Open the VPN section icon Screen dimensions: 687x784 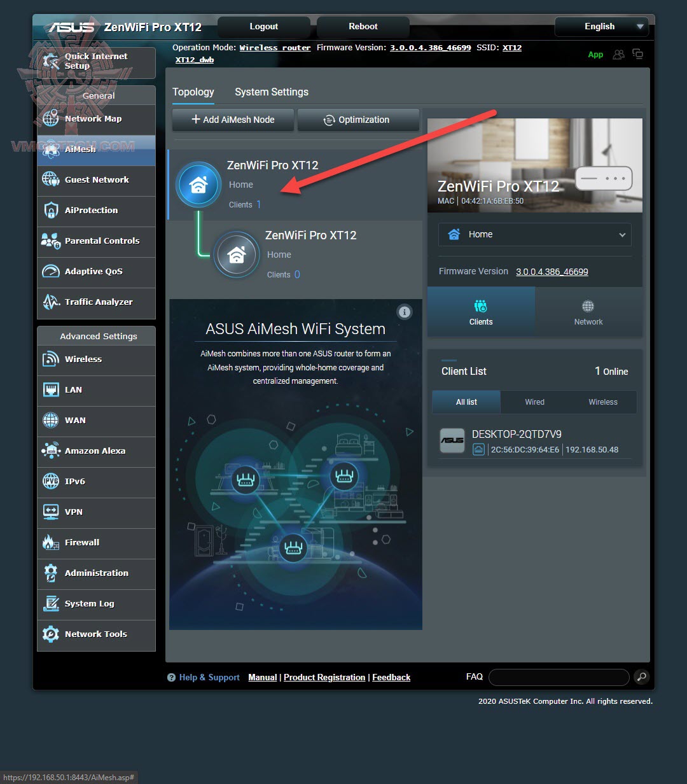(x=51, y=512)
